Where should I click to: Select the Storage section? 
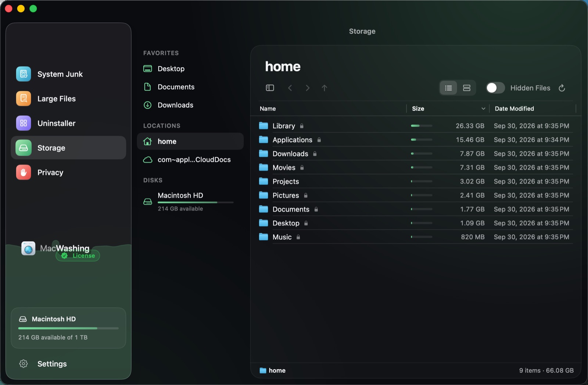(x=68, y=148)
